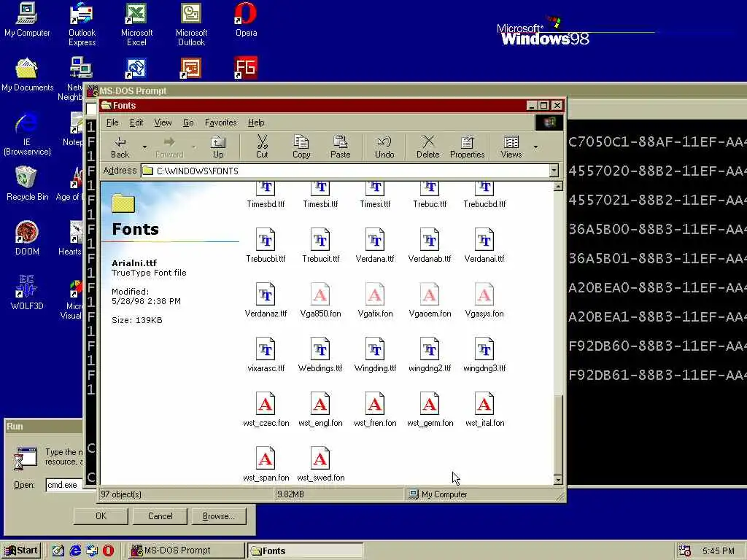Click the Fonts taskbar button
747x560 pixels.
click(305, 551)
